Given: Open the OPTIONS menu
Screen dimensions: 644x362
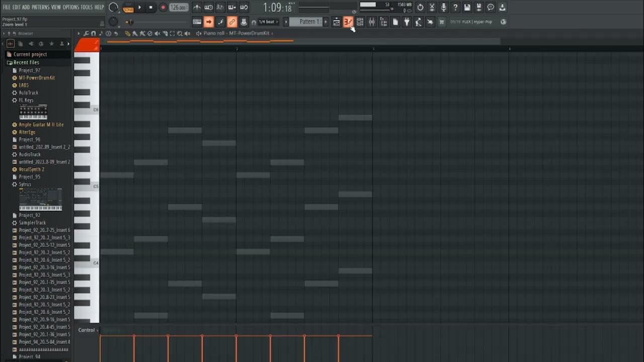Looking at the screenshot, I should click(71, 7).
